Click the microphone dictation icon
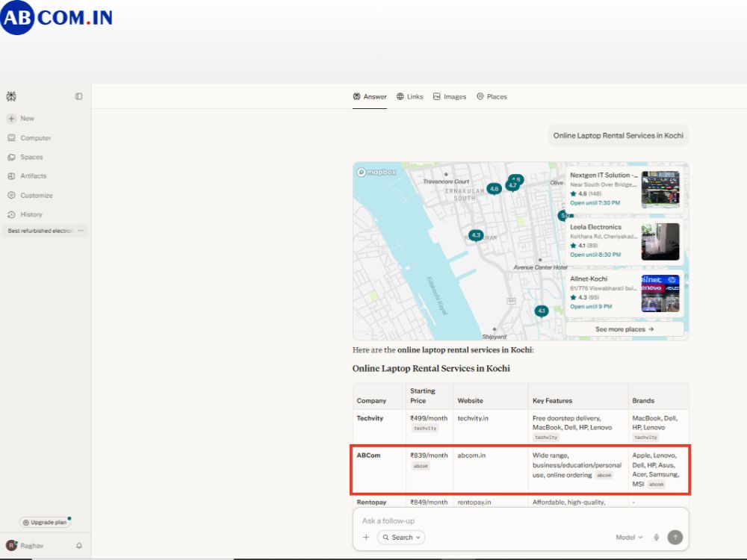 coord(657,537)
